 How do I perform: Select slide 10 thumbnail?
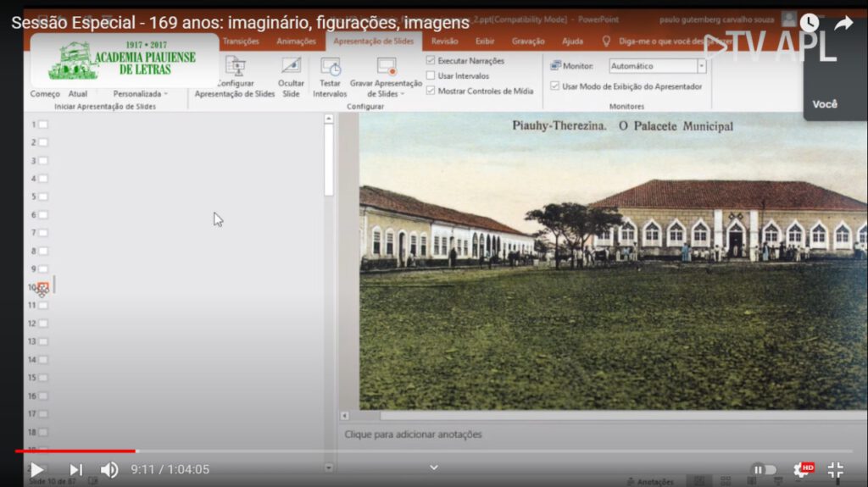pyautogui.click(x=43, y=286)
